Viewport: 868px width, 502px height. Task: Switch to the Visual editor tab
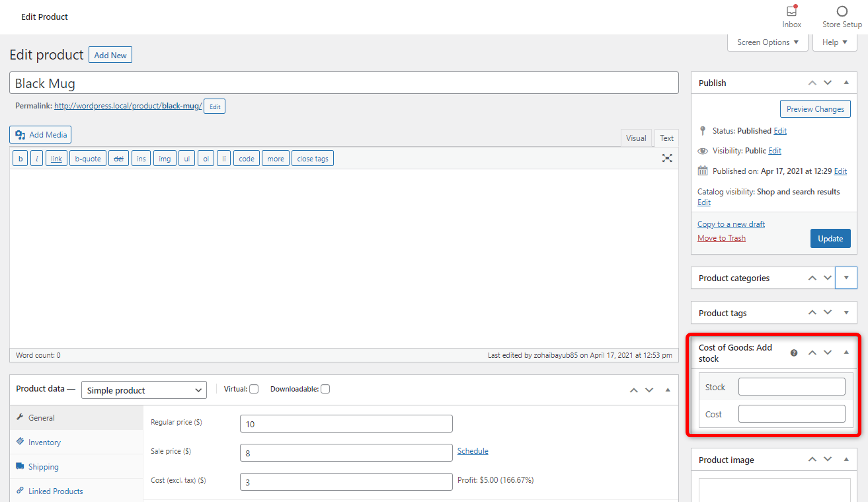[x=636, y=138]
